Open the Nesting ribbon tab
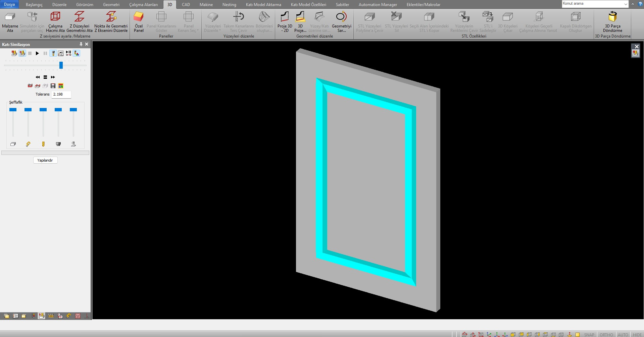 [229, 5]
